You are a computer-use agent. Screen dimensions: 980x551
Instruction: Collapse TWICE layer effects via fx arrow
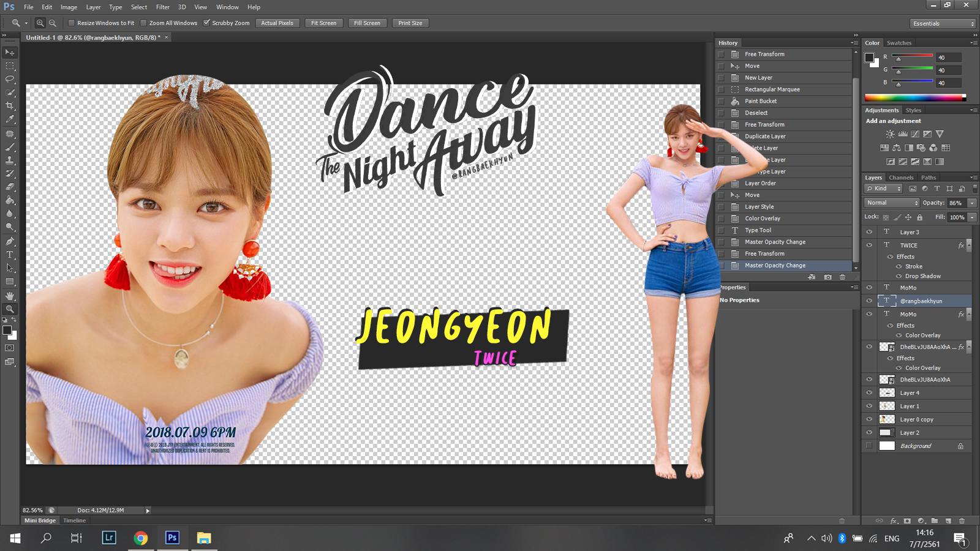tap(968, 245)
